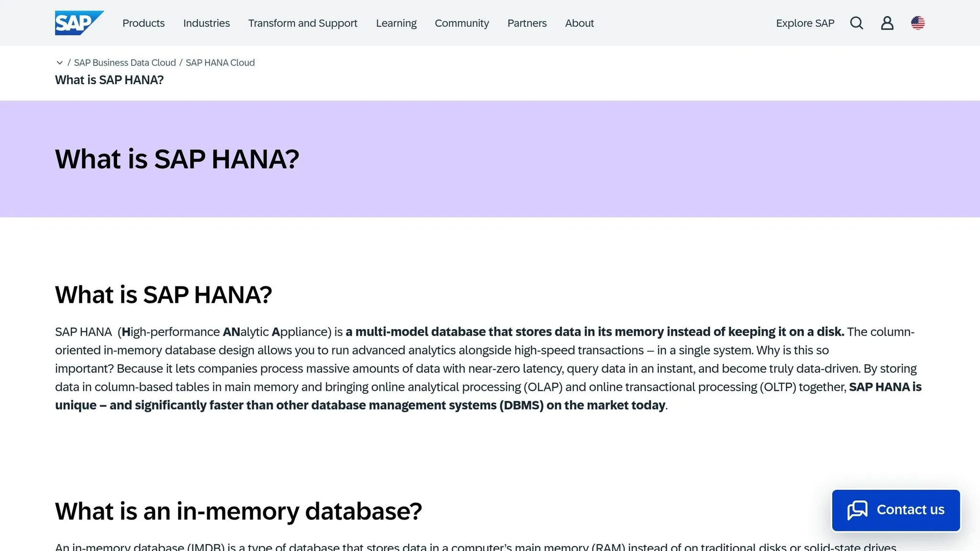Screen dimensions: 980x551
Task: Open the Partners navigation item
Action: click(x=526, y=23)
